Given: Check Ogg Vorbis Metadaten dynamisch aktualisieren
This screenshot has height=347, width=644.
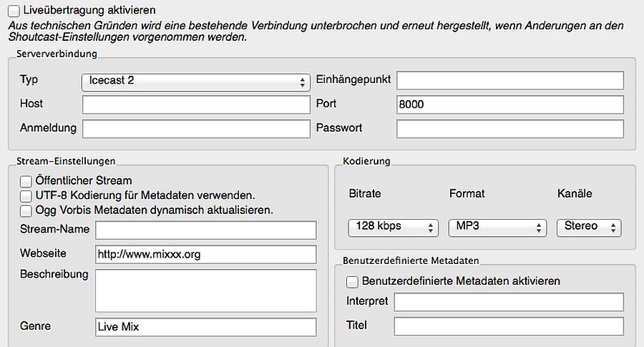Looking at the screenshot, I should [26, 210].
